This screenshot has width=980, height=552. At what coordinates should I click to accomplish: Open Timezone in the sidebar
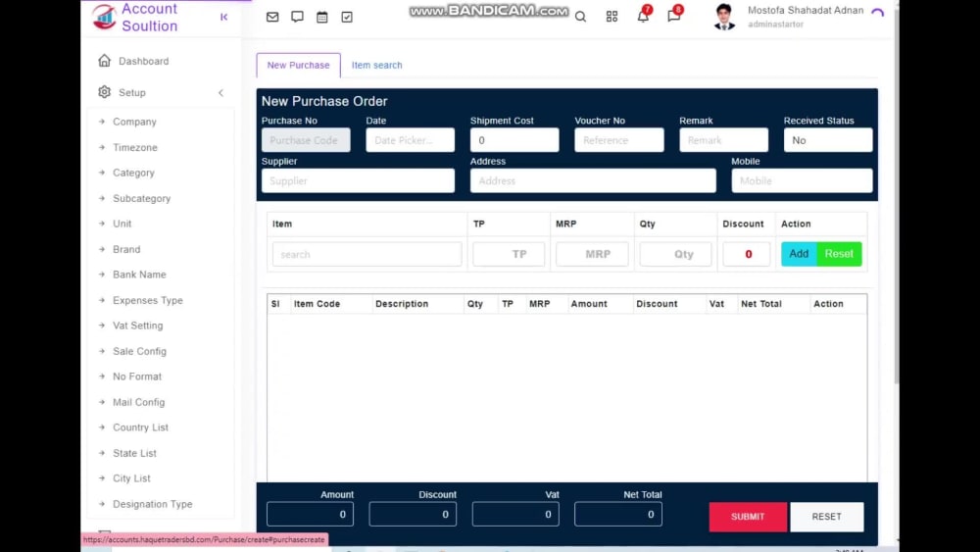[x=135, y=147]
